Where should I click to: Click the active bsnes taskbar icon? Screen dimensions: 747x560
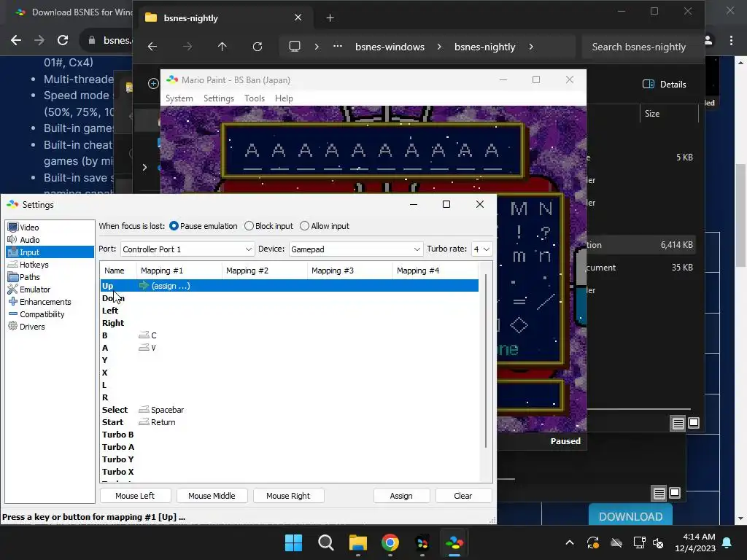point(454,542)
